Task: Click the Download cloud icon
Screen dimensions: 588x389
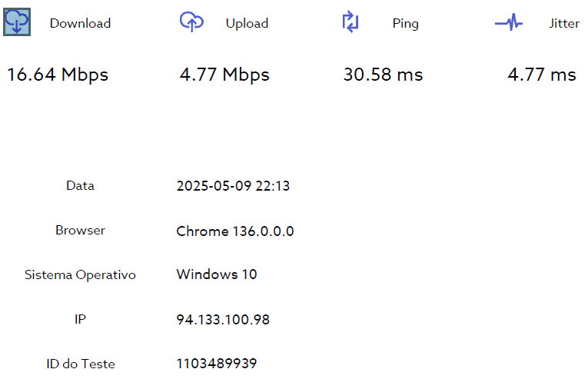Action: [17, 22]
